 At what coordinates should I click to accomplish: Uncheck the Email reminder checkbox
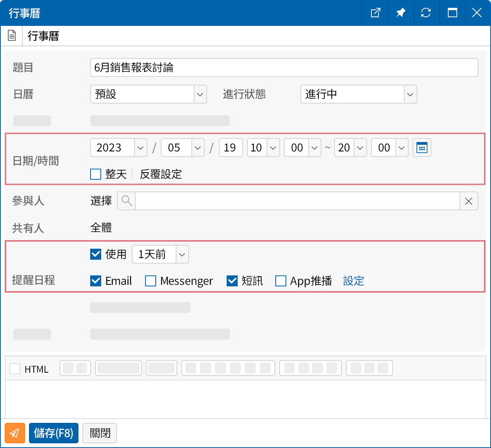(96, 281)
